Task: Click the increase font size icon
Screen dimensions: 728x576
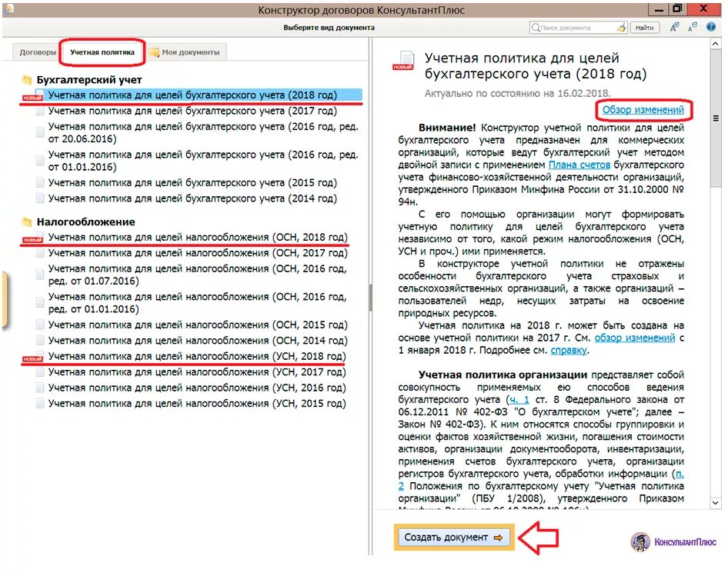Action: pos(674,28)
